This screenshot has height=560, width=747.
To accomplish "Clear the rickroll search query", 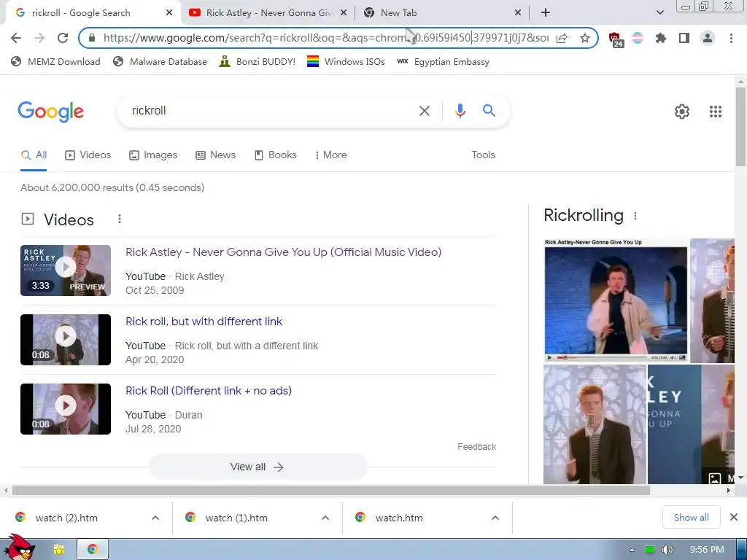I will click(424, 111).
